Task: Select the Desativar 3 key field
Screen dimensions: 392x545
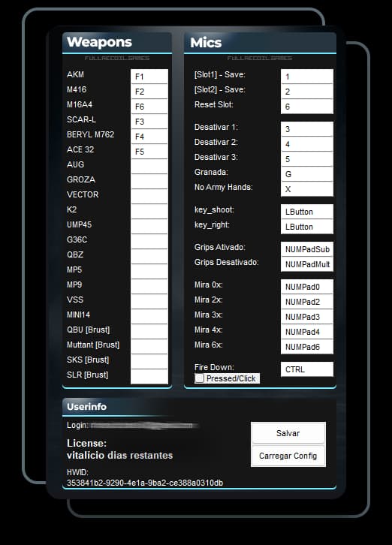Action: (307, 159)
